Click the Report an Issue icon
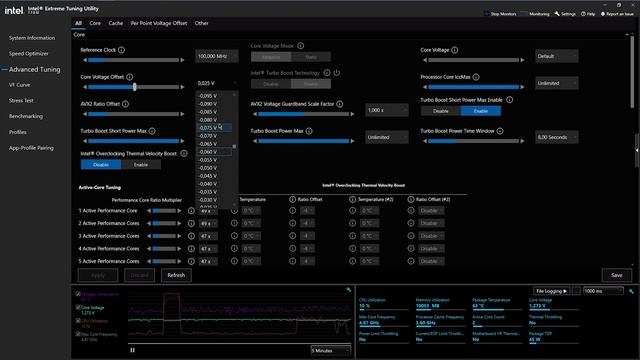The width and height of the screenshot is (640, 360). click(x=602, y=13)
